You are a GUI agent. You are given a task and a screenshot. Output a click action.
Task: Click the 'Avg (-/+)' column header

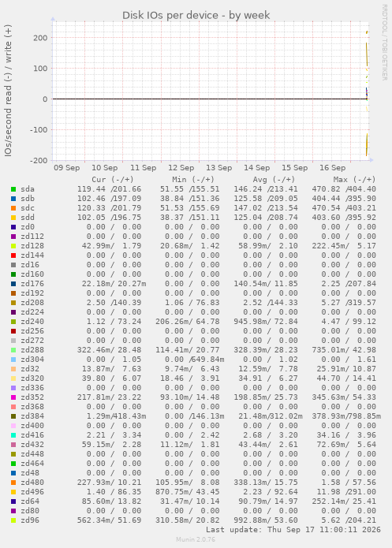pos(274,180)
